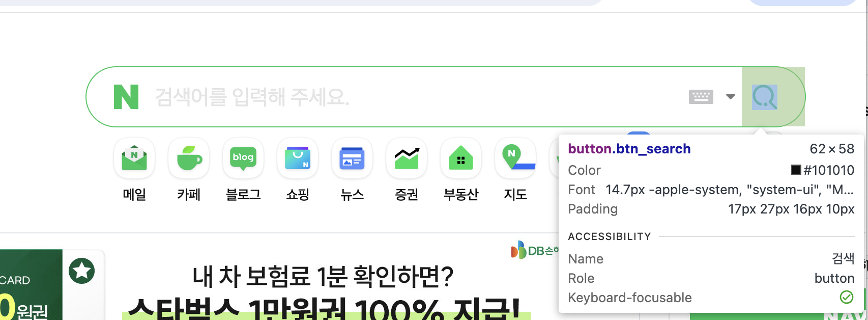Viewport: 868px width, 320px height.
Task: Click the 뉴스 text label
Action: 352,195
